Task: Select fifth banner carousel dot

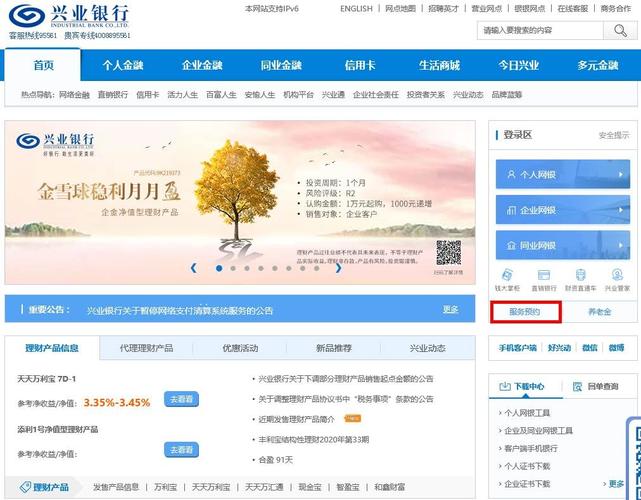Action: pos(275,268)
